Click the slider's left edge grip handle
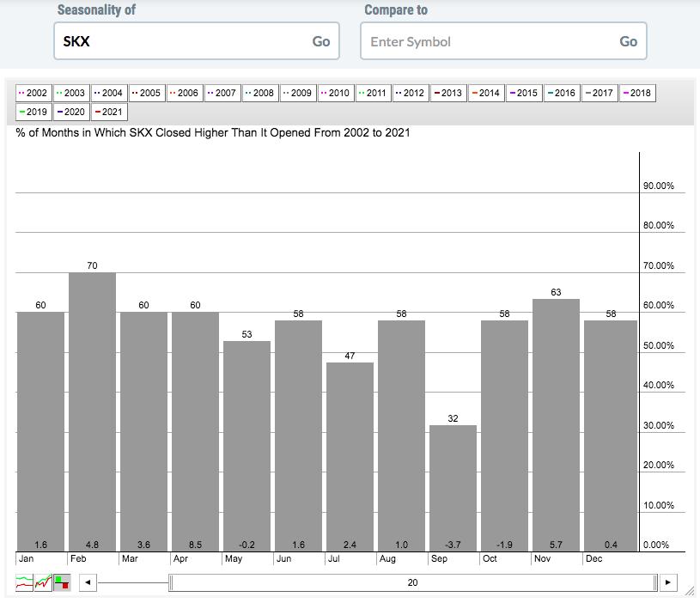The height and width of the screenshot is (603, 700). tap(171, 582)
